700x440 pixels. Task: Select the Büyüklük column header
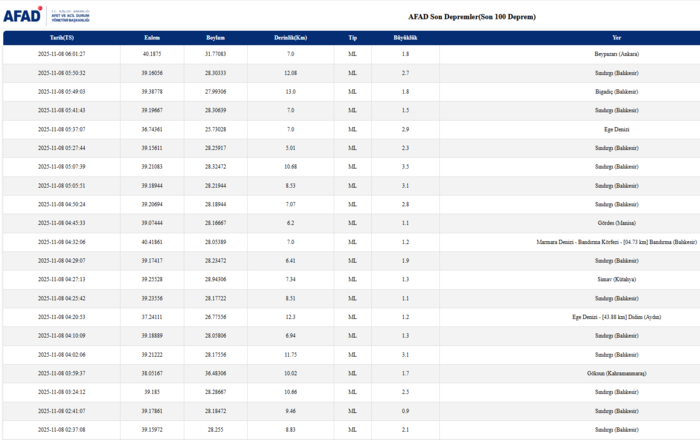[x=405, y=37]
